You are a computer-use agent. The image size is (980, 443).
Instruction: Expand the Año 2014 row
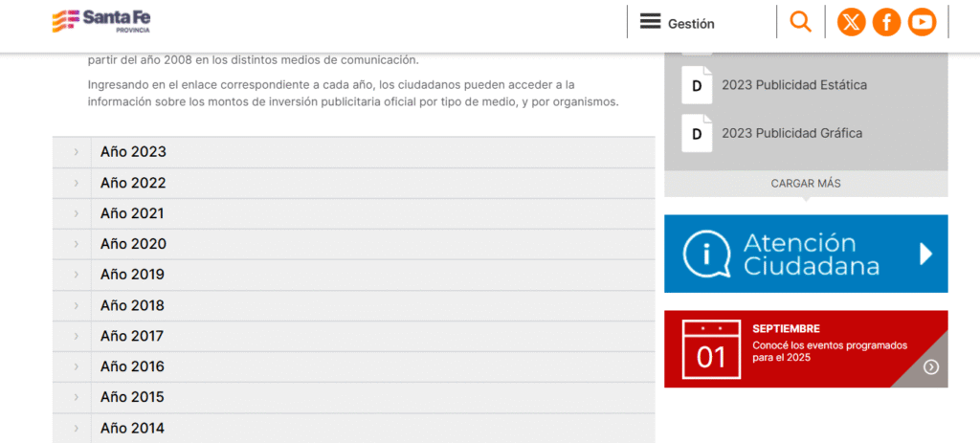click(x=133, y=428)
